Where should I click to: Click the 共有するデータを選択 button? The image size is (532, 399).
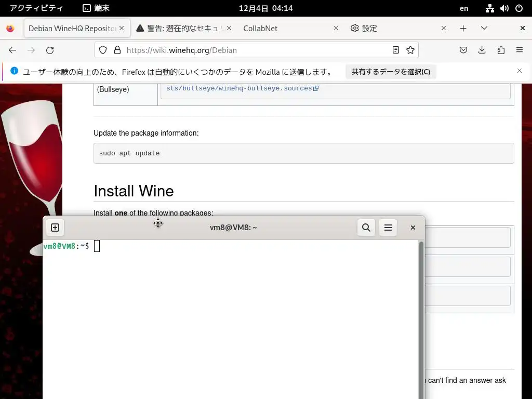coord(391,72)
